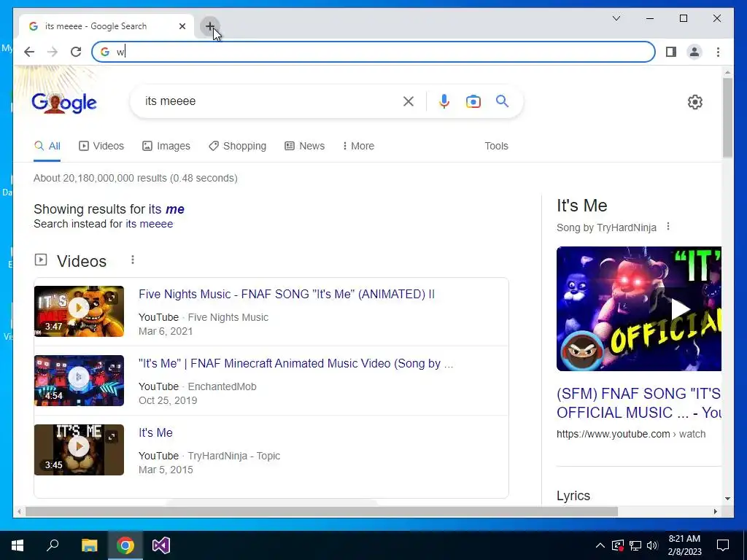This screenshot has height=560, width=747.
Task: Play the 3:45 'It's Me' thumbnail
Action: click(79, 449)
